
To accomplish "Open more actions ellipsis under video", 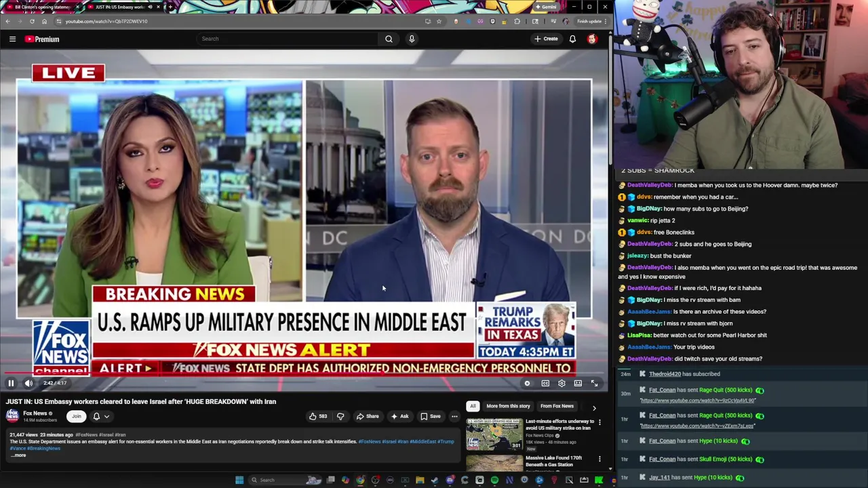I will 454,416.
